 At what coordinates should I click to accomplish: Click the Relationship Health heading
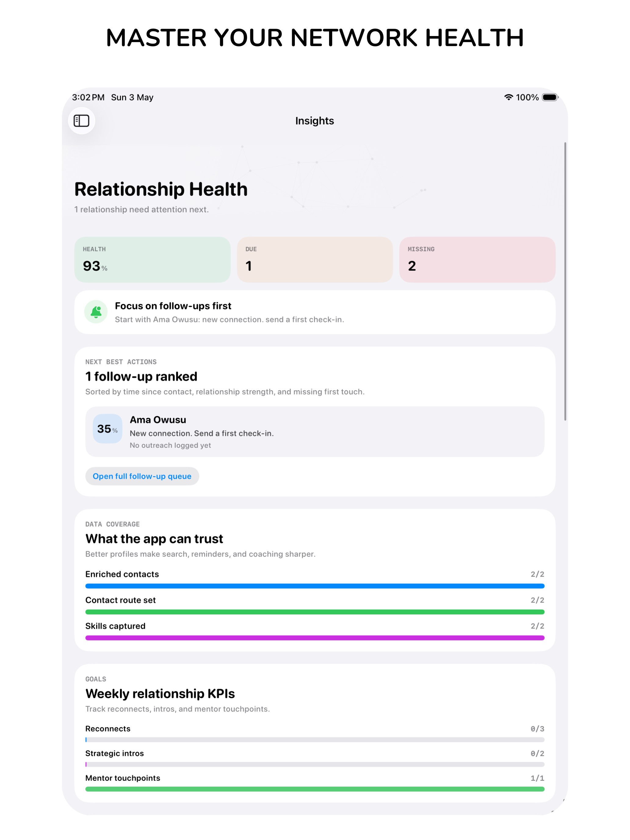click(161, 189)
